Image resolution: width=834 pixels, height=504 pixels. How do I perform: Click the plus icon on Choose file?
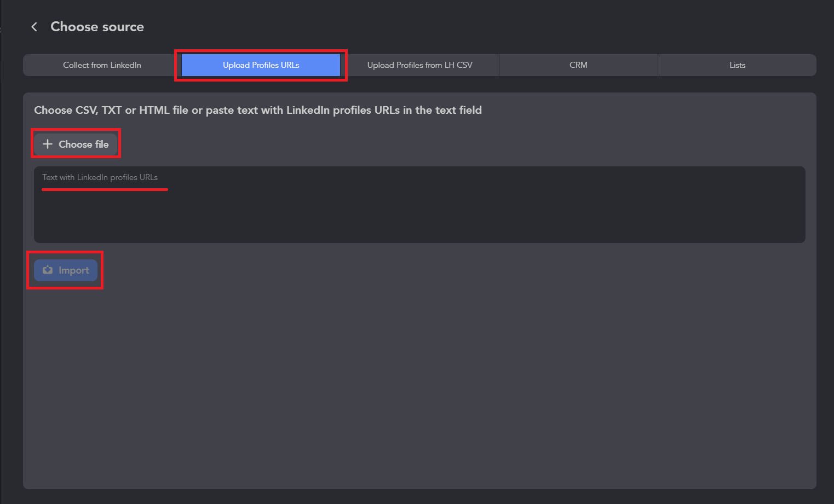tap(48, 144)
